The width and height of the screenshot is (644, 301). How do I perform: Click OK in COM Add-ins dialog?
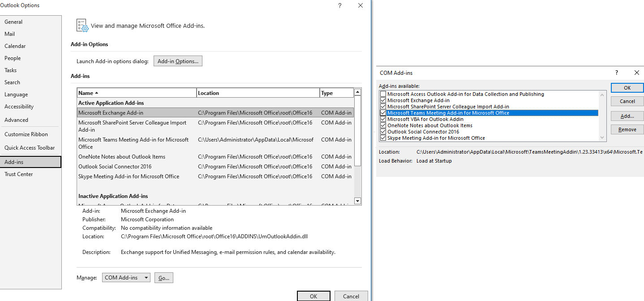(627, 88)
